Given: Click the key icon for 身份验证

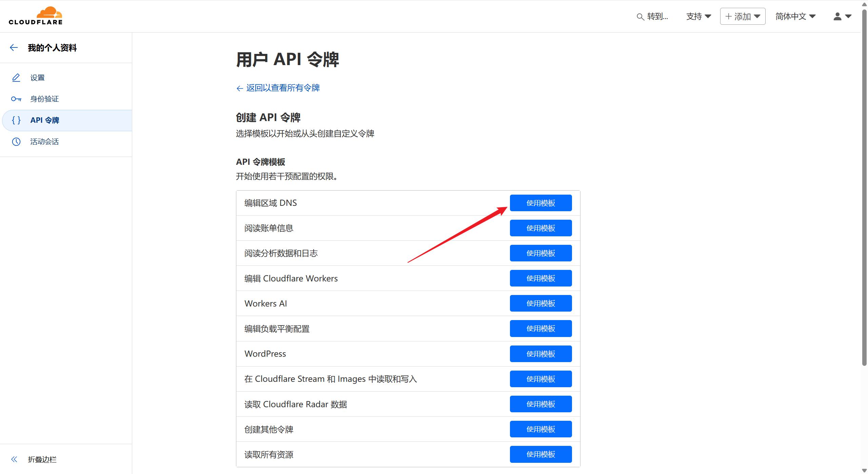Looking at the screenshot, I should point(16,99).
